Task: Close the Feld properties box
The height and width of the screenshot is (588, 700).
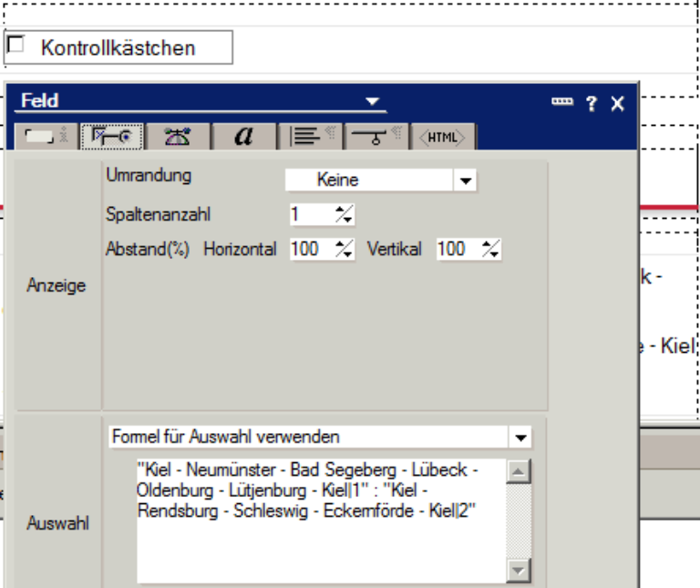Action: [617, 104]
